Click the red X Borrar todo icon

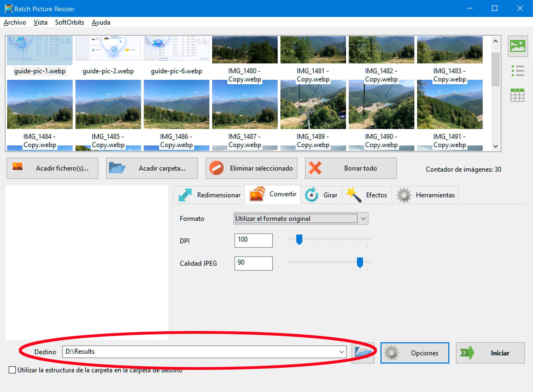tap(315, 168)
